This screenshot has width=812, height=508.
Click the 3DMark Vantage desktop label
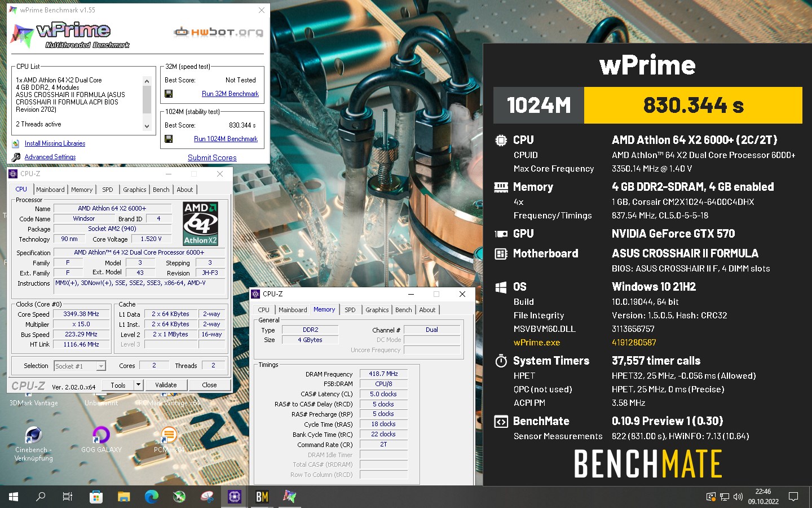pyautogui.click(x=34, y=403)
